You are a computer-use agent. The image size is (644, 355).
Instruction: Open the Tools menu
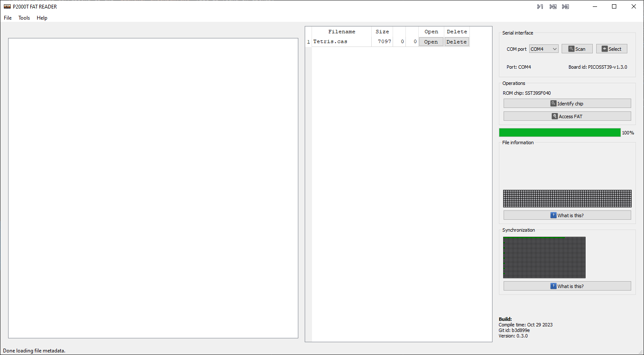coord(24,18)
